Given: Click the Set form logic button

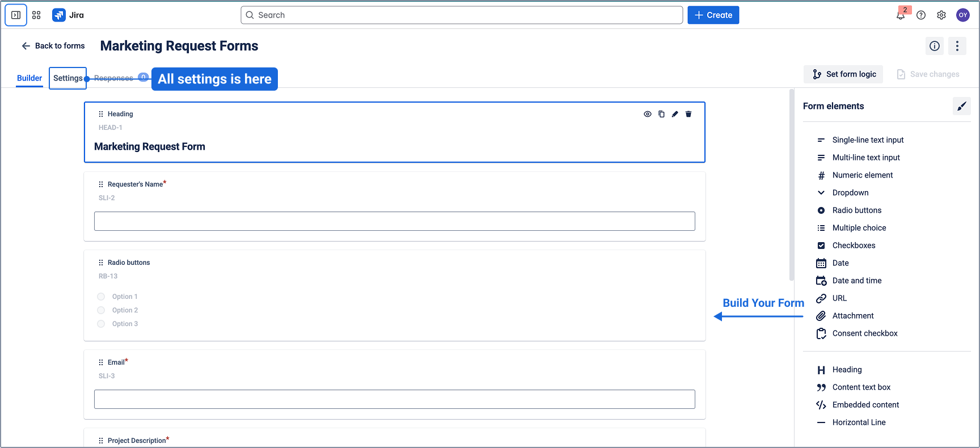Looking at the screenshot, I should point(843,74).
